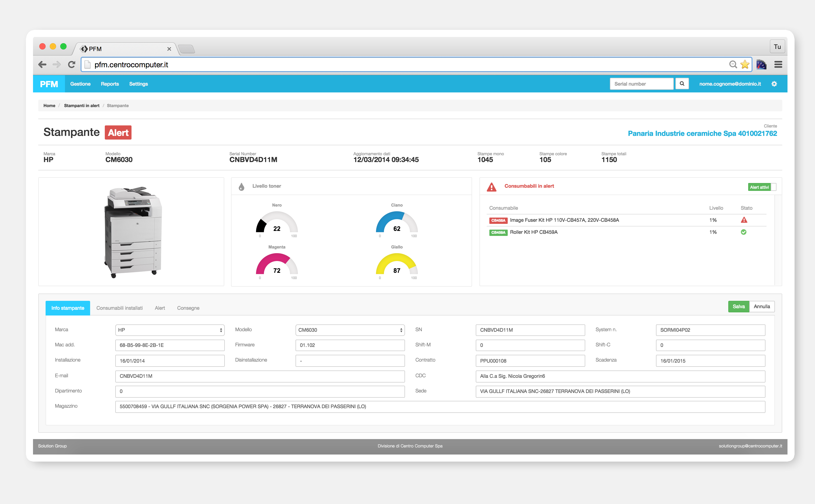The height and width of the screenshot is (504, 815).
Task: Focus the SN input field
Action: pyautogui.click(x=530, y=330)
